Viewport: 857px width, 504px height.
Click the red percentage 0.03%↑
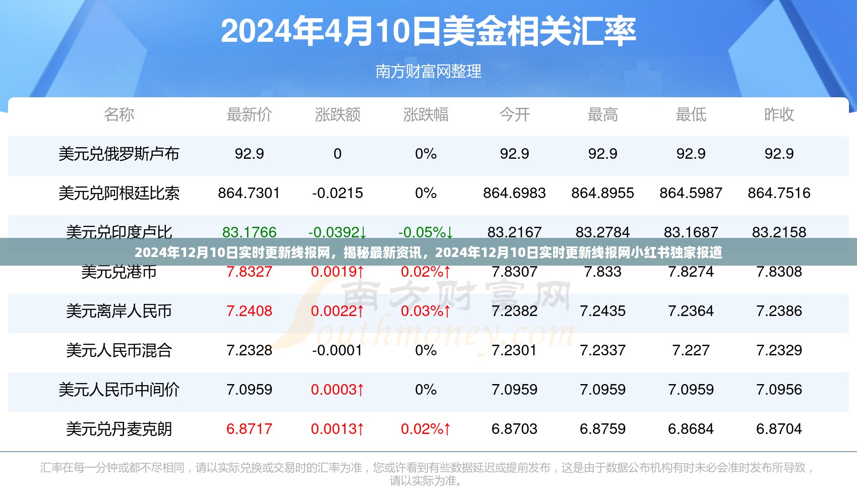click(426, 311)
